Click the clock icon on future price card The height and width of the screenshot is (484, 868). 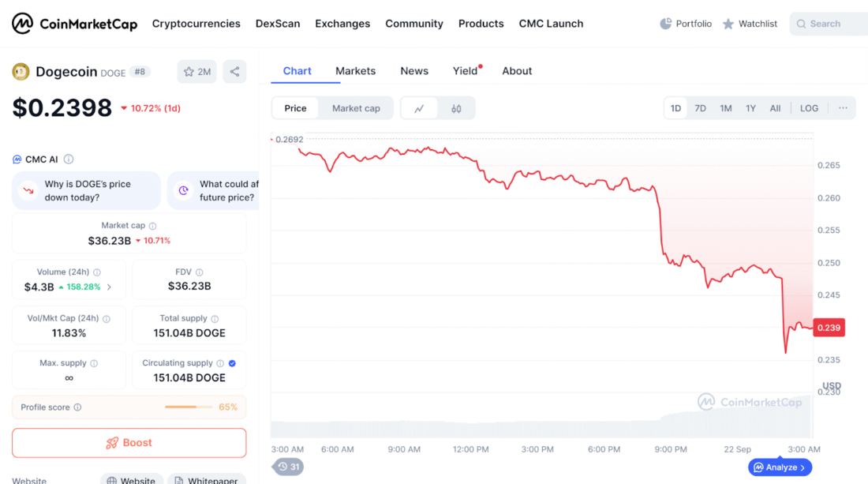183,190
